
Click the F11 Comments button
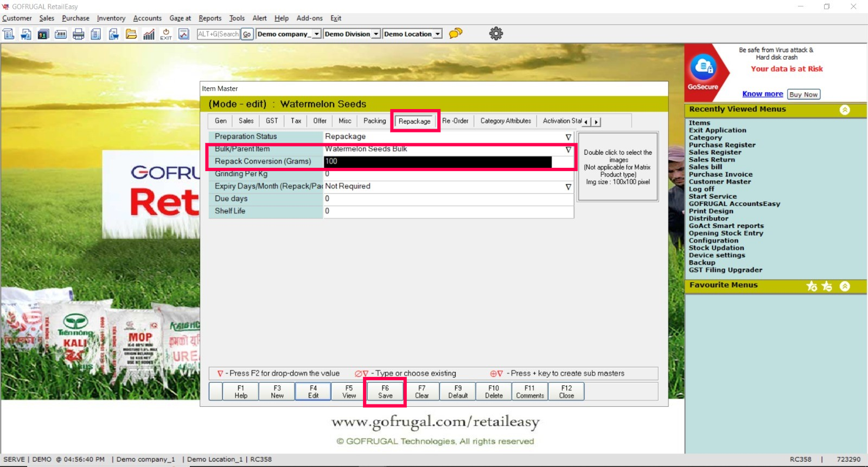pyautogui.click(x=530, y=392)
